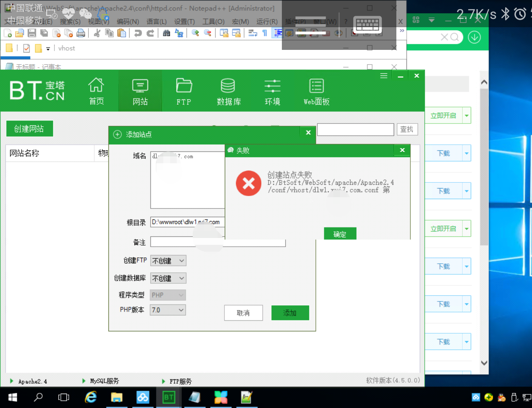The image size is (532, 408).
Task: Open Windows Start menu
Action: point(12,397)
